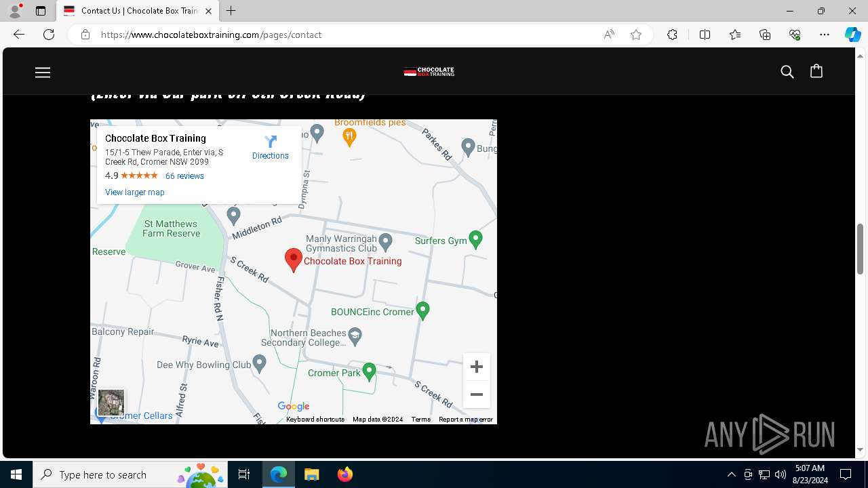This screenshot has width=868, height=488.
Task: Toggle split screen icon
Action: point(705,35)
